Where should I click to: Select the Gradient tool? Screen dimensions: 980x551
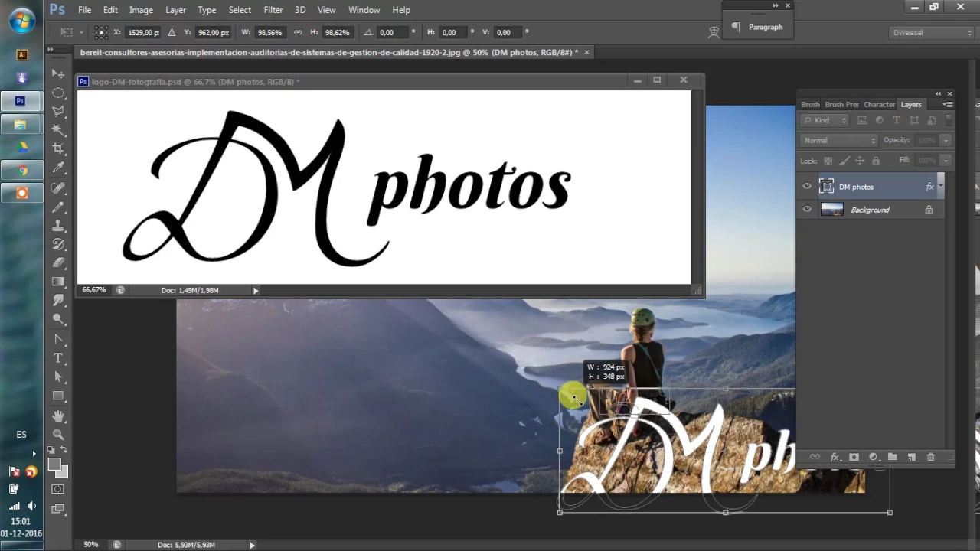tap(58, 282)
